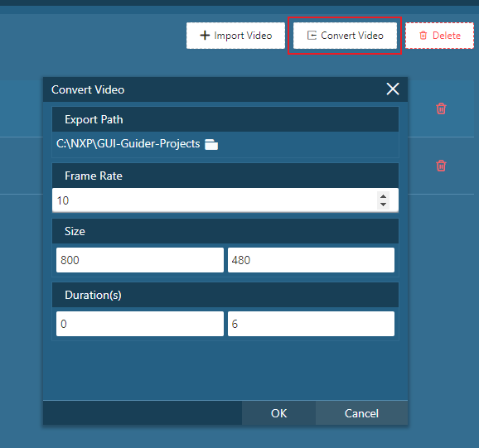Screen dimensions: 479x448
Task: Close the Convert Video dialog
Action: (393, 89)
